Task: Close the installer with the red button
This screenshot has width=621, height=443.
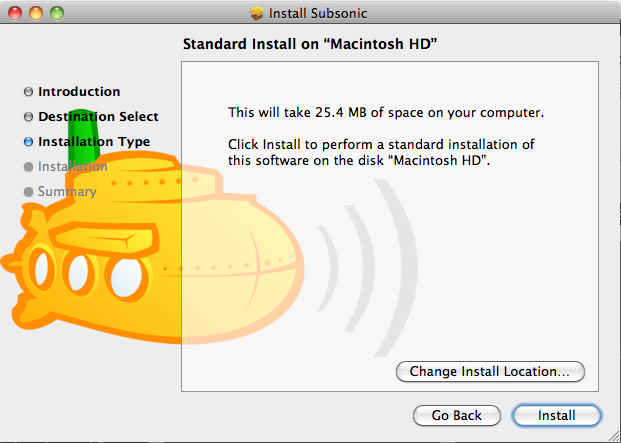Action: pos(15,13)
